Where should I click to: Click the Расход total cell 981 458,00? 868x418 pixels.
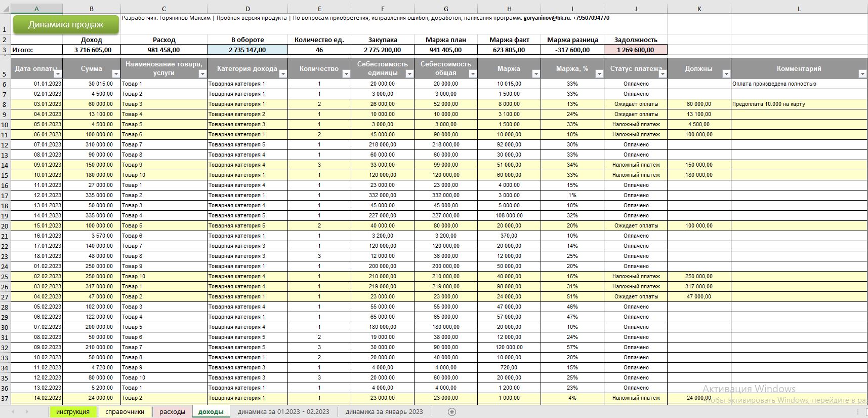point(164,50)
